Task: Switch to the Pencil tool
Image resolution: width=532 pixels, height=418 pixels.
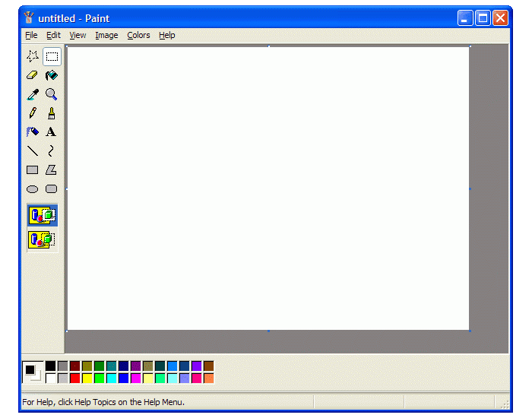Action: click(33, 113)
